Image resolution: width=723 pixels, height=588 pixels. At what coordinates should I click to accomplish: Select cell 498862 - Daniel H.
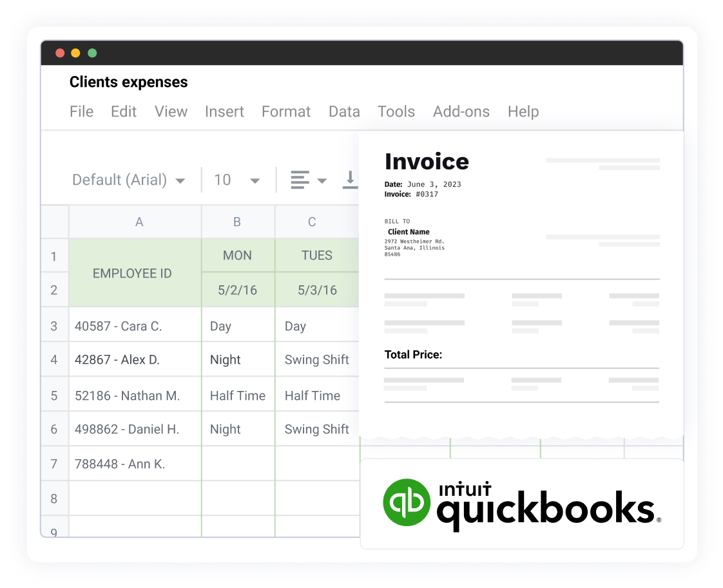135,429
